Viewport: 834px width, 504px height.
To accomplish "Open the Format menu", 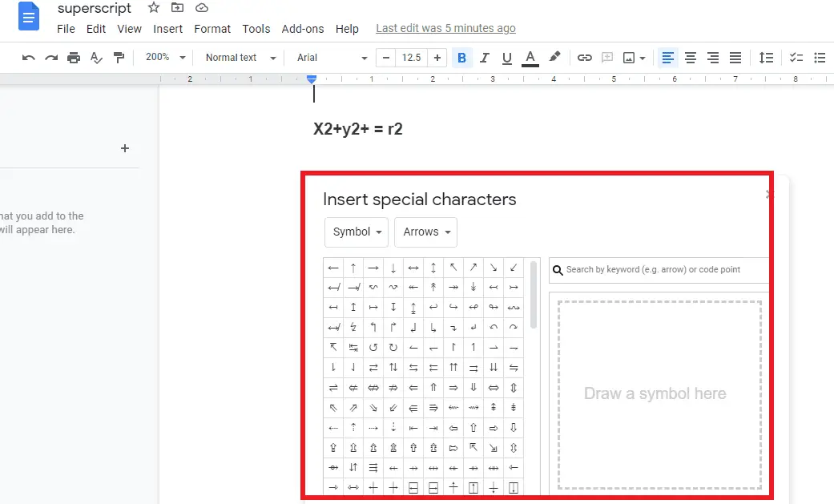I will pyautogui.click(x=212, y=28).
